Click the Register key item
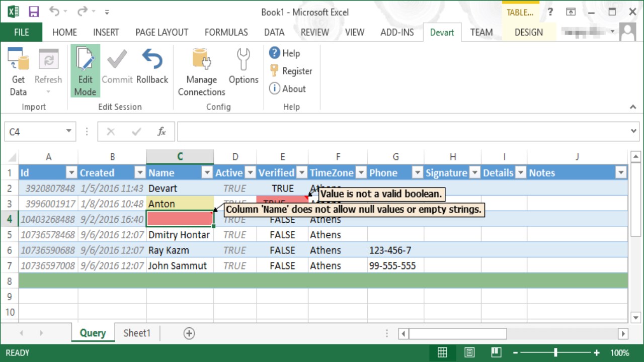The height and width of the screenshot is (362, 644). (x=291, y=71)
